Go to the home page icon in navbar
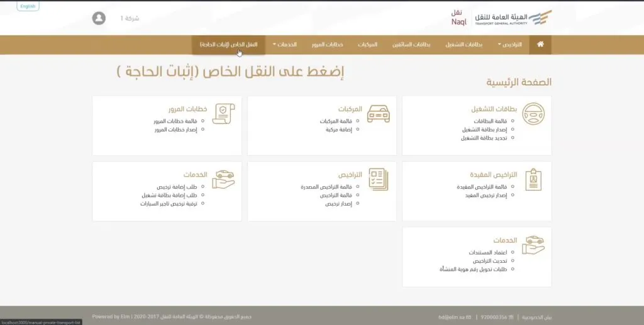Screen dimensions: 644x325 click(x=540, y=44)
